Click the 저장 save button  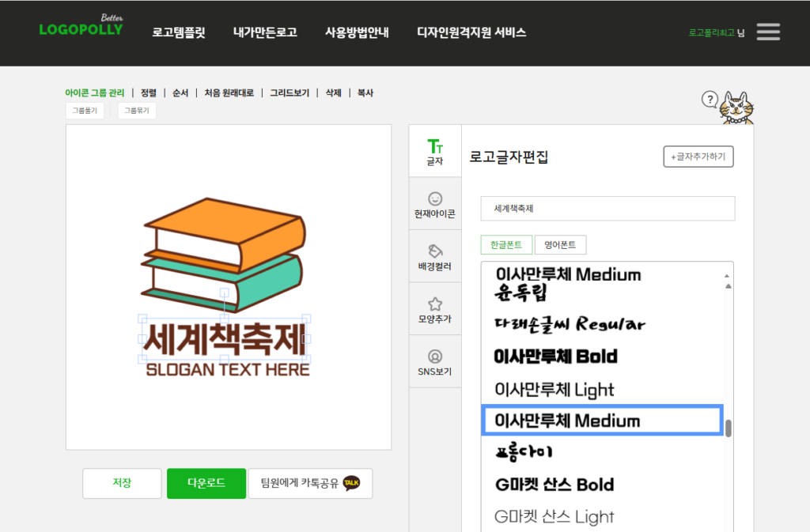point(122,483)
